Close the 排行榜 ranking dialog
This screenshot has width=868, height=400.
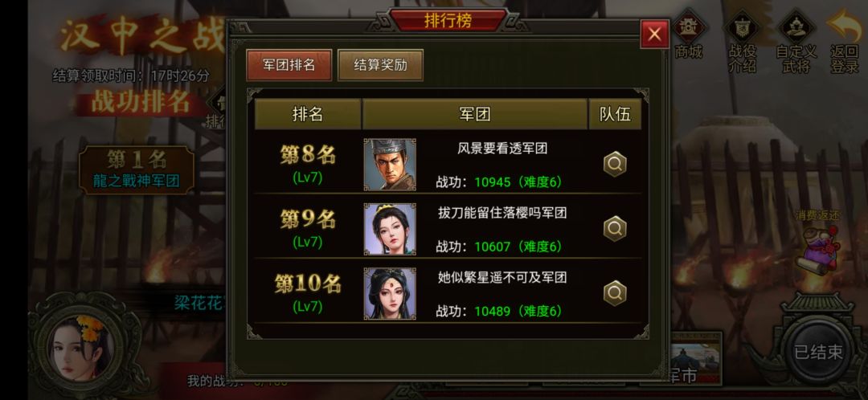[654, 35]
